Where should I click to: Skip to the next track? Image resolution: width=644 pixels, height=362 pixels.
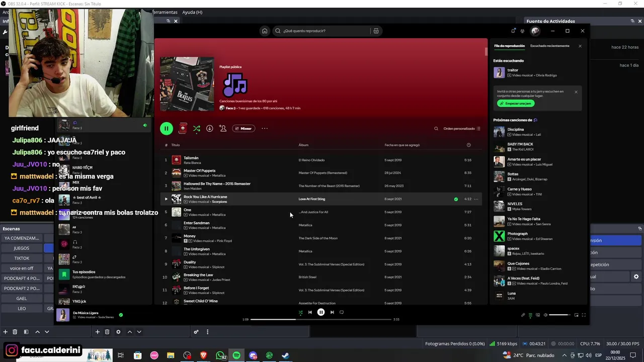332,312
